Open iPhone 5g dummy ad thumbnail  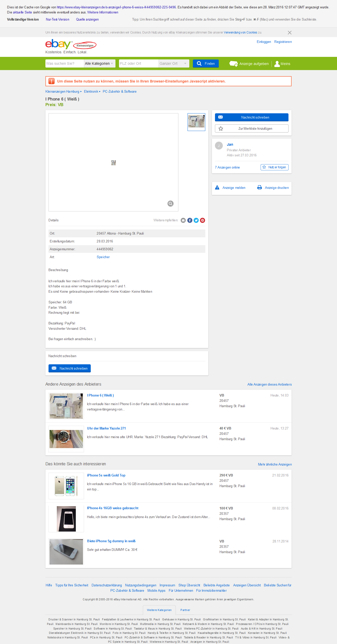coord(66,552)
